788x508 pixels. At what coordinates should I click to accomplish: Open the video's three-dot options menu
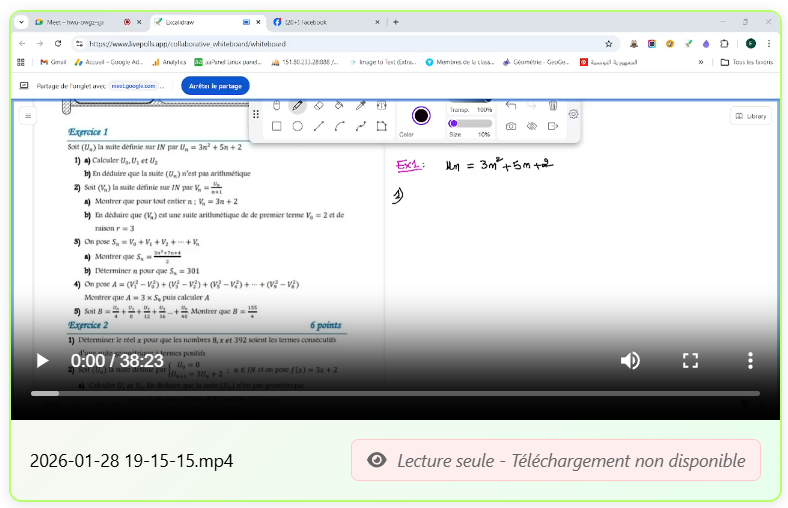click(x=750, y=361)
